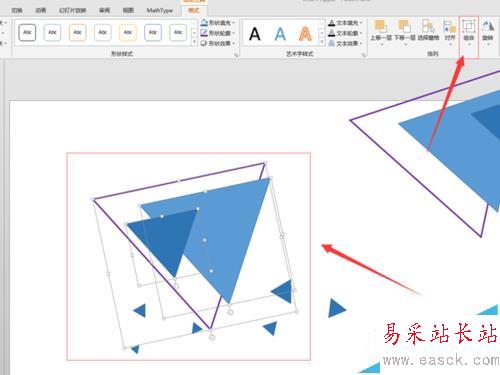500x375 pixels.
Task: Expand the Bring Forward dropdown arrow
Action: 382,44
